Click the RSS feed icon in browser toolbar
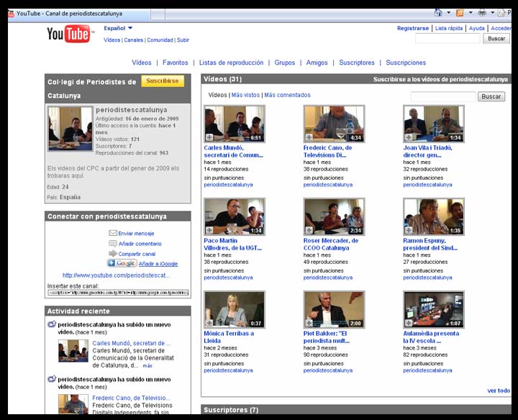 coord(460,13)
